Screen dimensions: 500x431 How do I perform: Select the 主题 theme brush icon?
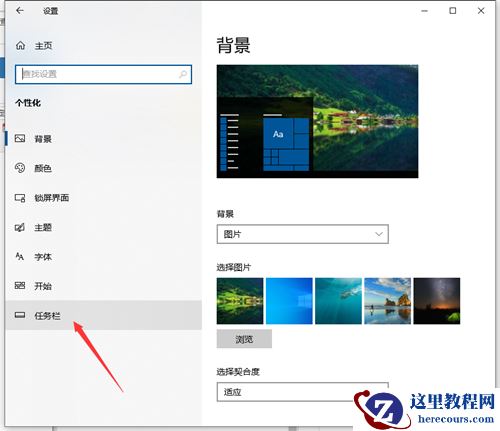coord(20,227)
